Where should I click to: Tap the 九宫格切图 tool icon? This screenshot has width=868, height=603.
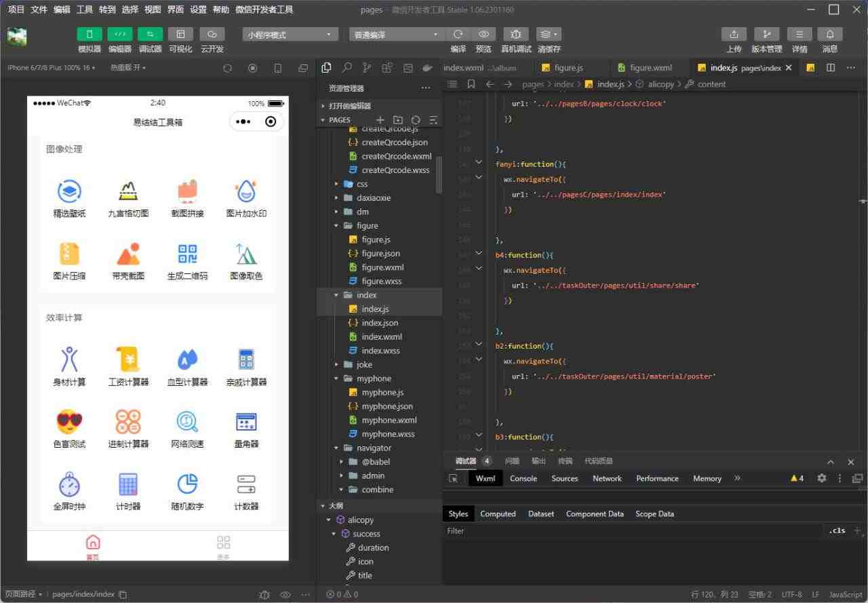tap(128, 192)
